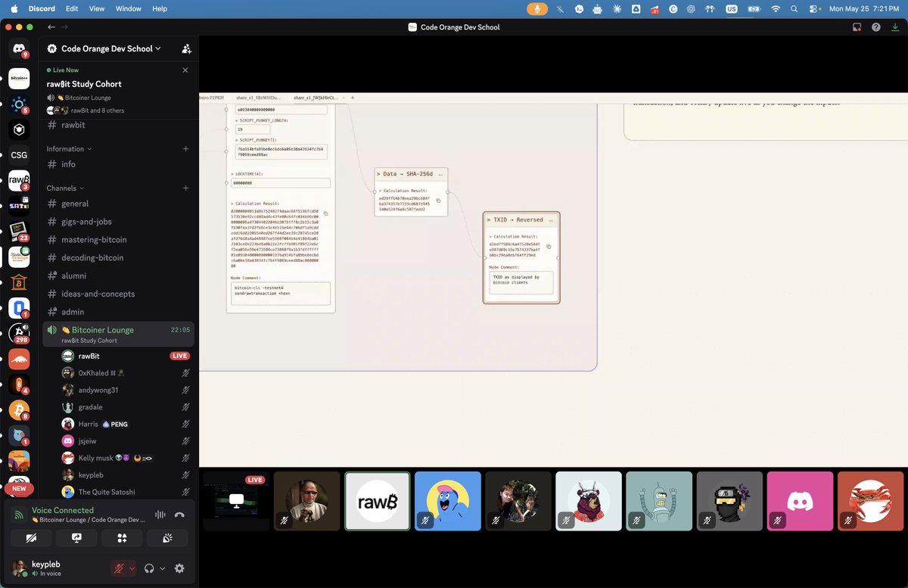
Task: Open the Edit menu
Action: 72,8
